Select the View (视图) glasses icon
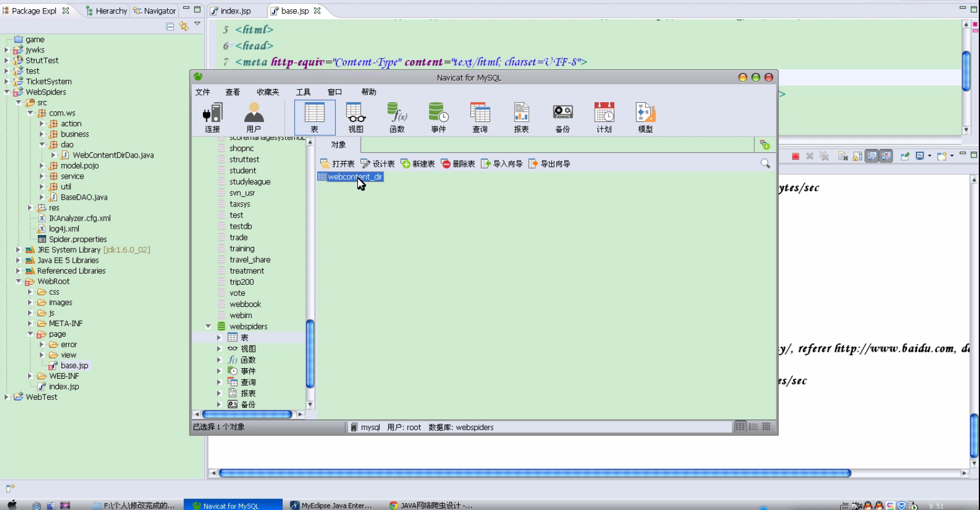Screen dimensions: 980x510 pos(356,117)
